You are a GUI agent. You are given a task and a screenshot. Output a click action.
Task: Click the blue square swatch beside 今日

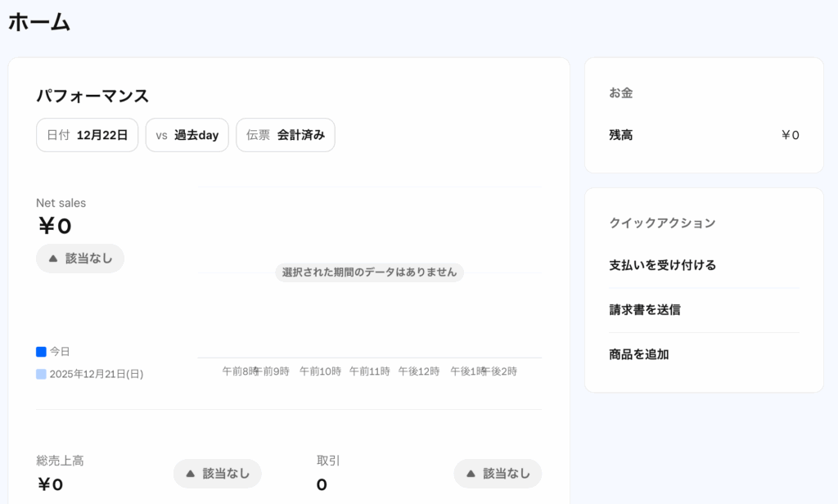tap(39, 351)
